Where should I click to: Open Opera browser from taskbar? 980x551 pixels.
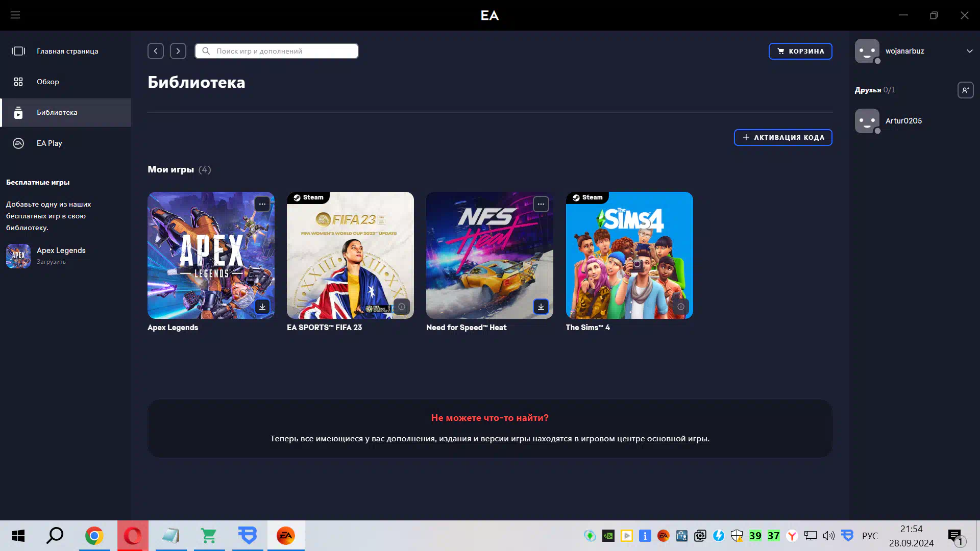pos(133,536)
